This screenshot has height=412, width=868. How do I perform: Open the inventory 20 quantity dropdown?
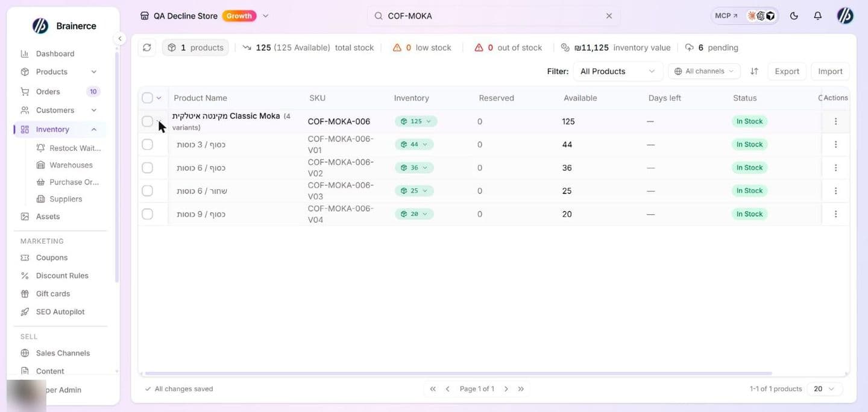414,214
